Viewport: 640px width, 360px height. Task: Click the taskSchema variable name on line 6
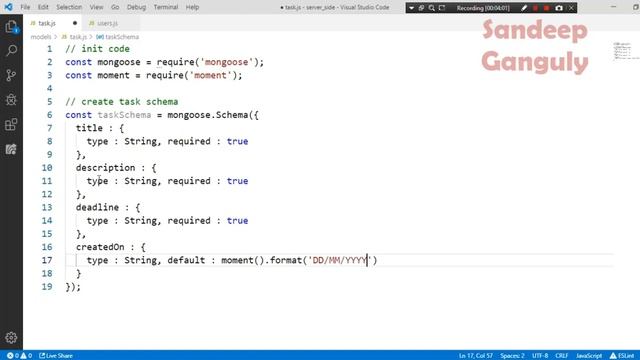pyautogui.click(x=124, y=115)
